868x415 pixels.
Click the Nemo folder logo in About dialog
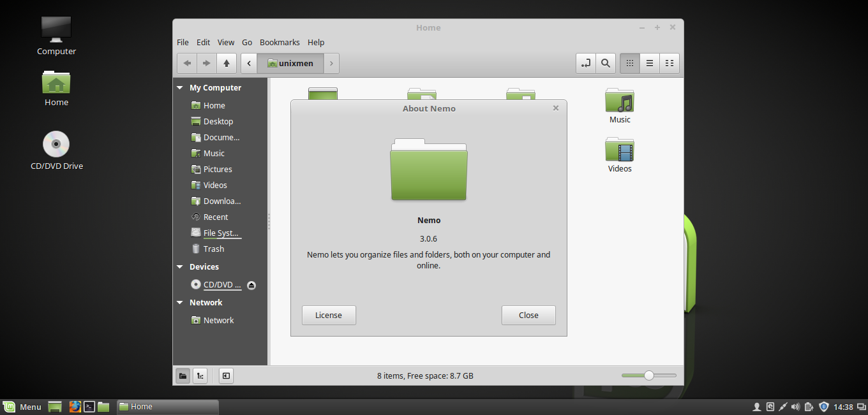point(429,169)
